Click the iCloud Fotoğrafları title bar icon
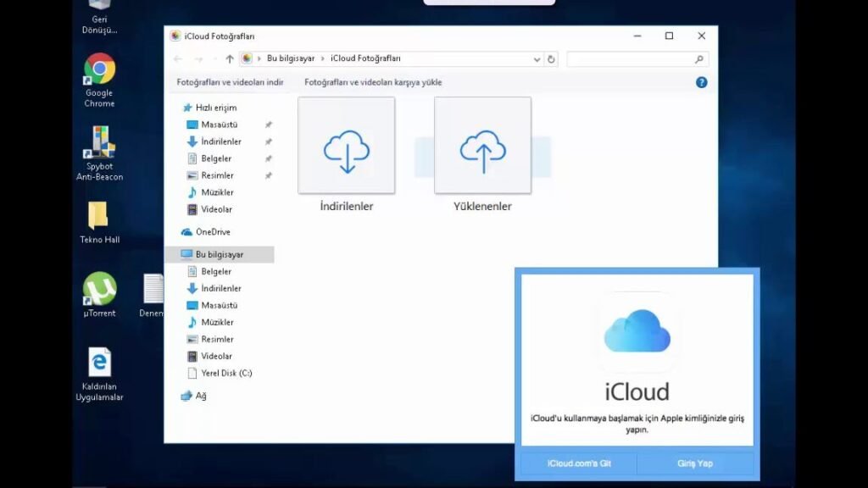This screenshot has height=488, width=868. click(175, 36)
